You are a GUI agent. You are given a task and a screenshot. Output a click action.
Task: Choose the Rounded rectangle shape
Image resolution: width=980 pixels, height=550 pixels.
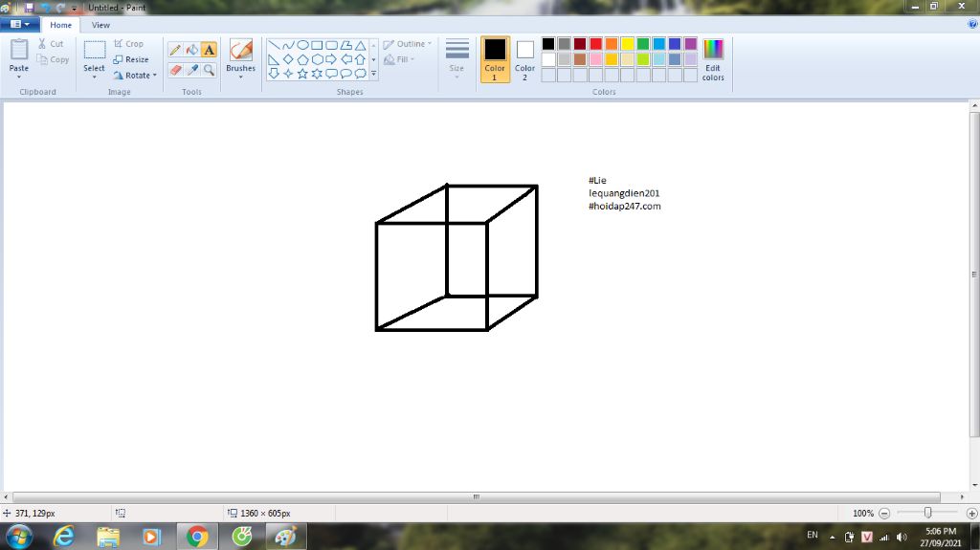click(331, 45)
